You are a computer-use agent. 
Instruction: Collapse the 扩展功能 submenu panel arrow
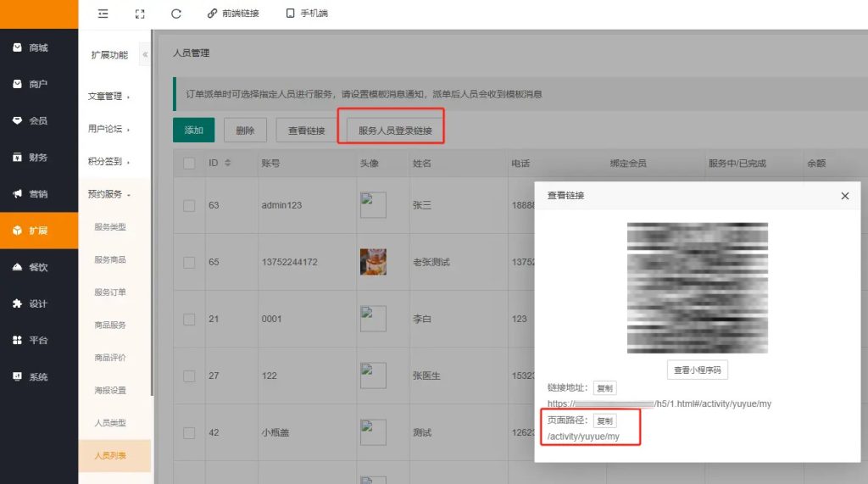click(x=145, y=54)
